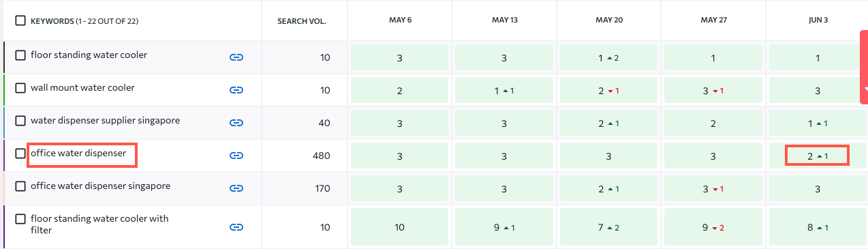This screenshot has width=868, height=249.
Task: Sort by the May 6 column header
Action: pyautogui.click(x=400, y=20)
